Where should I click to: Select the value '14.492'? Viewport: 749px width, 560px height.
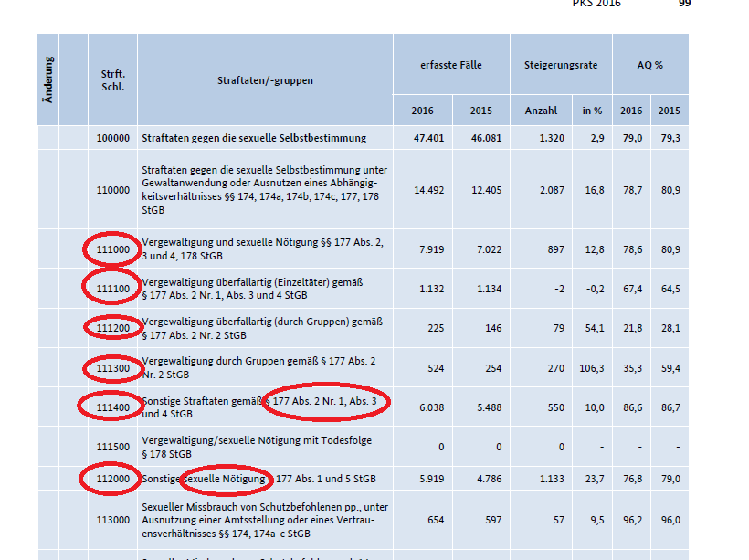tap(428, 190)
